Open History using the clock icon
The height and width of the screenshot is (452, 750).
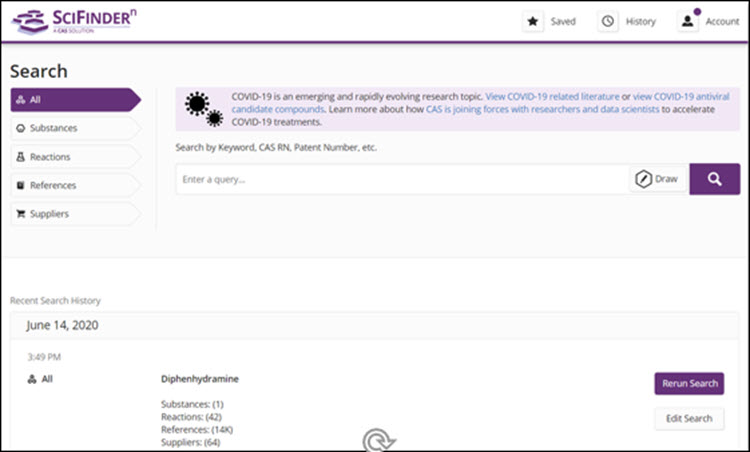click(x=607, y=22)
